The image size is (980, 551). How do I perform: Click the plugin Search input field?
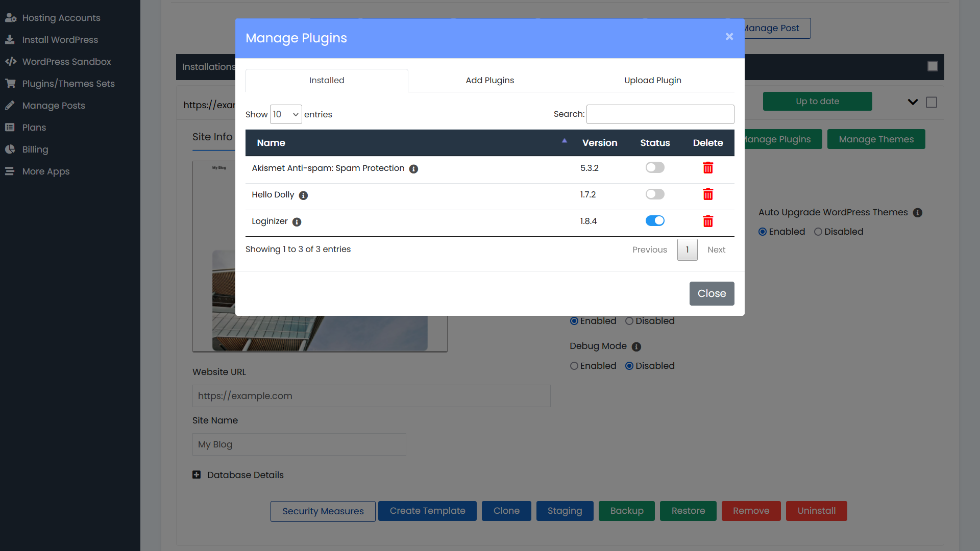coord(660,114)
